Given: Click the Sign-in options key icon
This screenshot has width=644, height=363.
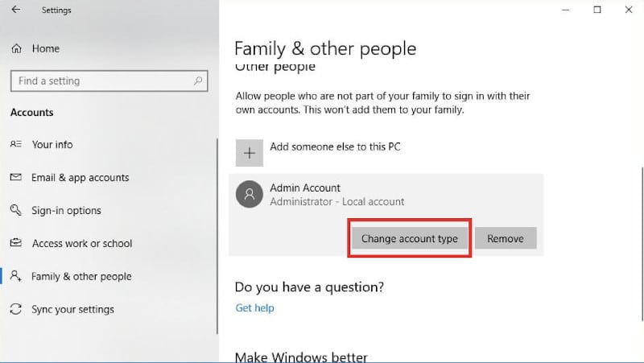Looking at the screenshot, I should 15,210.
